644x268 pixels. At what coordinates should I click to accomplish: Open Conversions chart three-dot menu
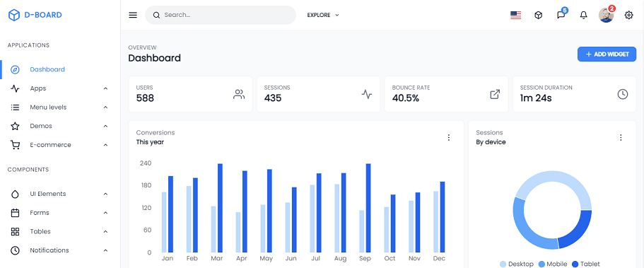click(448, 137)
